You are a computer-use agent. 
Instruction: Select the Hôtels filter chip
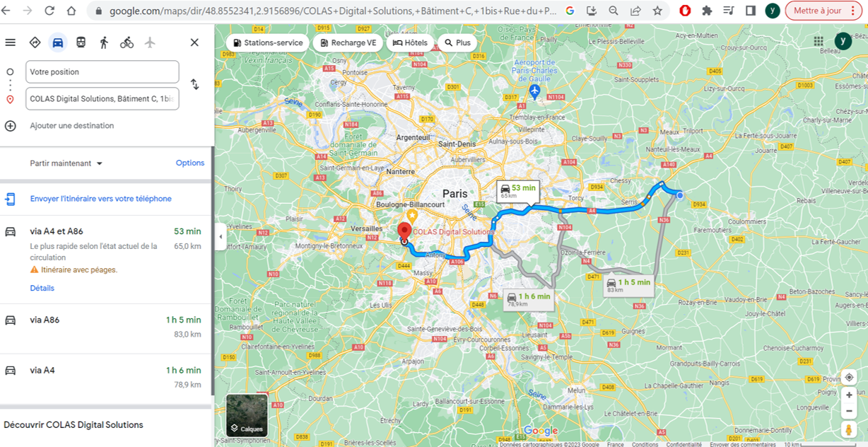coord(410,42)
